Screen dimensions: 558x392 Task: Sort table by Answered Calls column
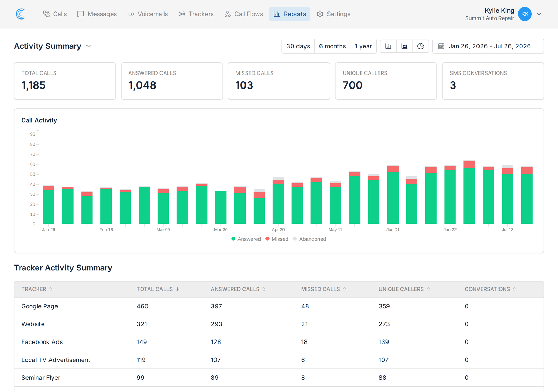click(x=238, y=289)
